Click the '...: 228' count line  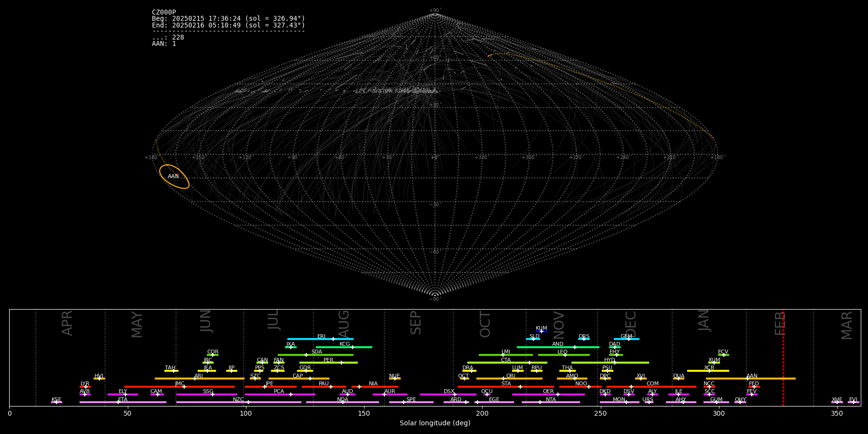coord(168,38)
